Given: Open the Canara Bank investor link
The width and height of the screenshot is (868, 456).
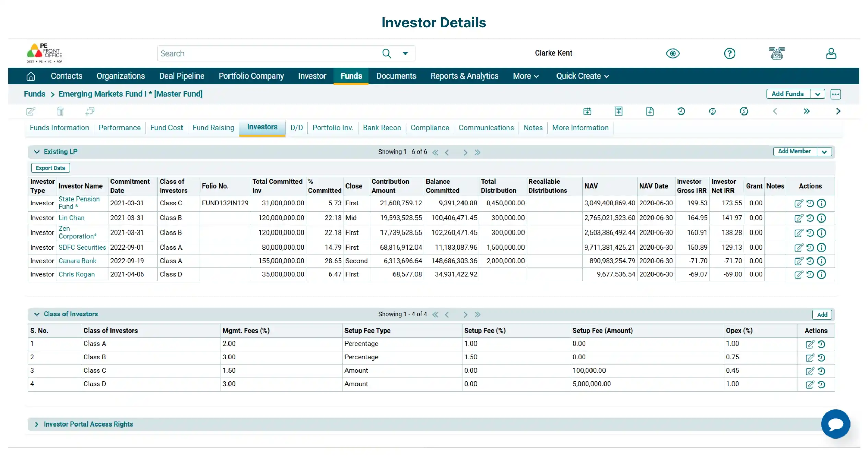Looking at the screenshot, I should [78, 261].
